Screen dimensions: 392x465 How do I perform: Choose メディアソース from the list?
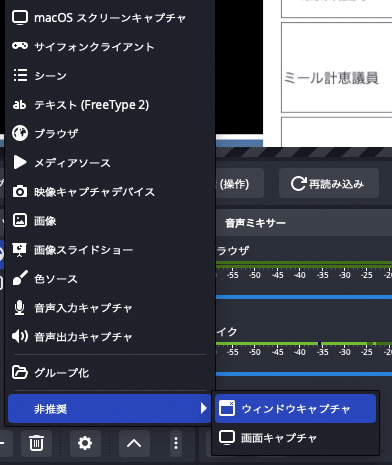point(109,163)
